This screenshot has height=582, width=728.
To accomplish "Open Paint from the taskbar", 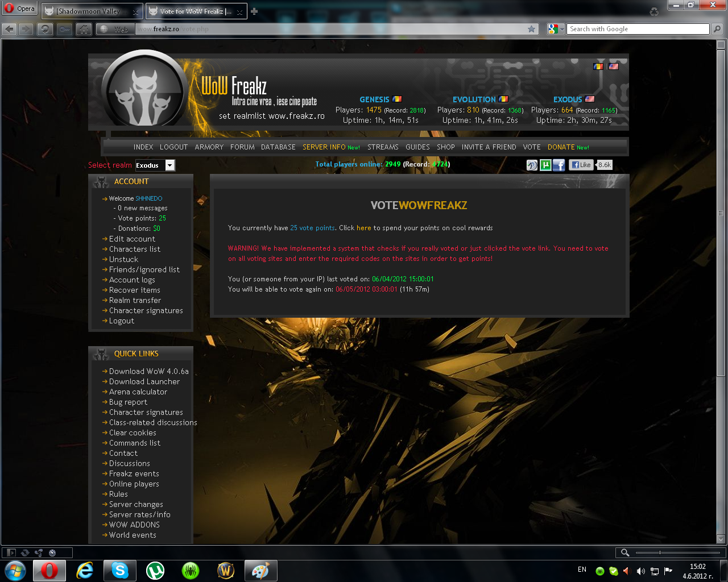I will point(260,571).
